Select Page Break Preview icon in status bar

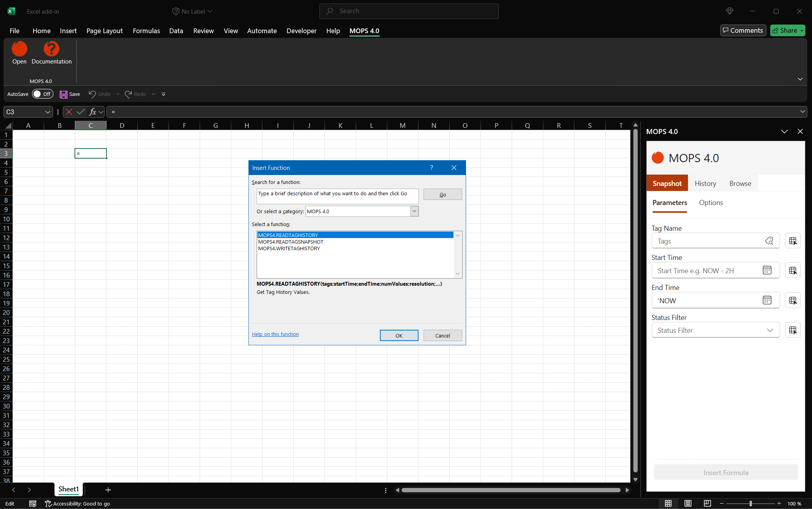pyautogui.click(x=707, y=503)
